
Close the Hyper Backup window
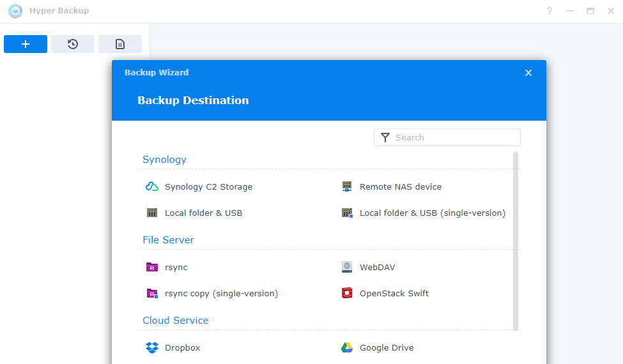coord(611,11)
